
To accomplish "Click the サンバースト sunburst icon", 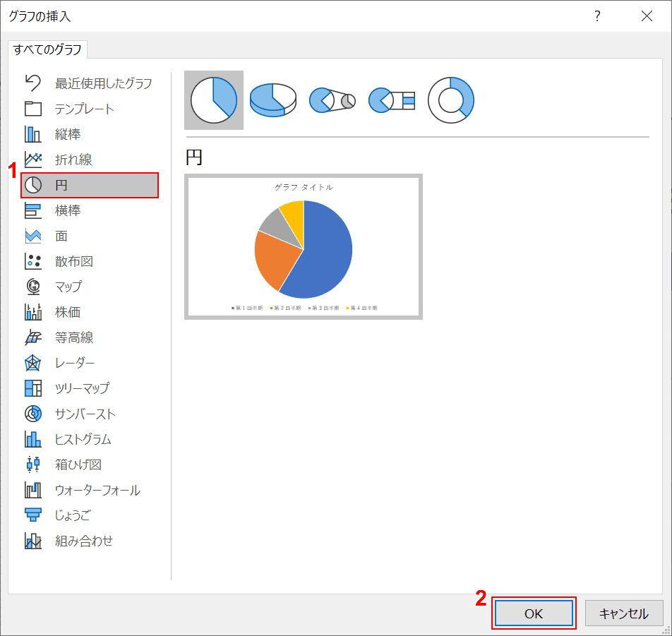I will point(33,414).
